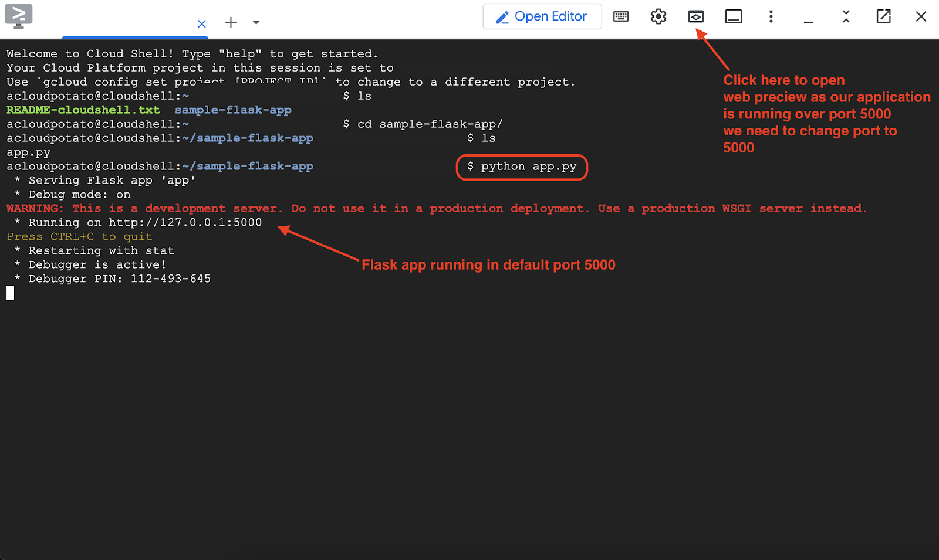This screenshot has width=939, height=560.
Task: Select the active terminal session tab
Action: (x=128, y=23)
